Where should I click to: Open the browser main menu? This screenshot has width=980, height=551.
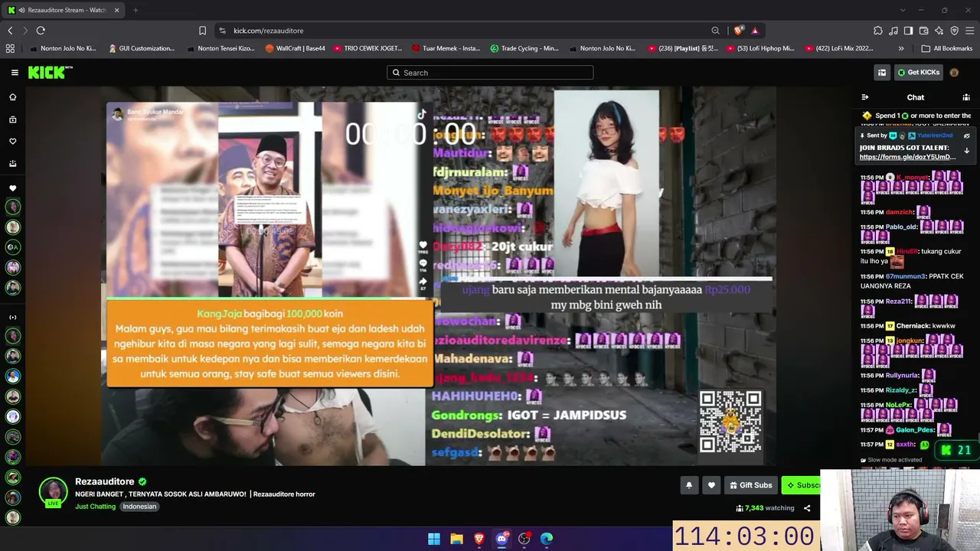970,31
